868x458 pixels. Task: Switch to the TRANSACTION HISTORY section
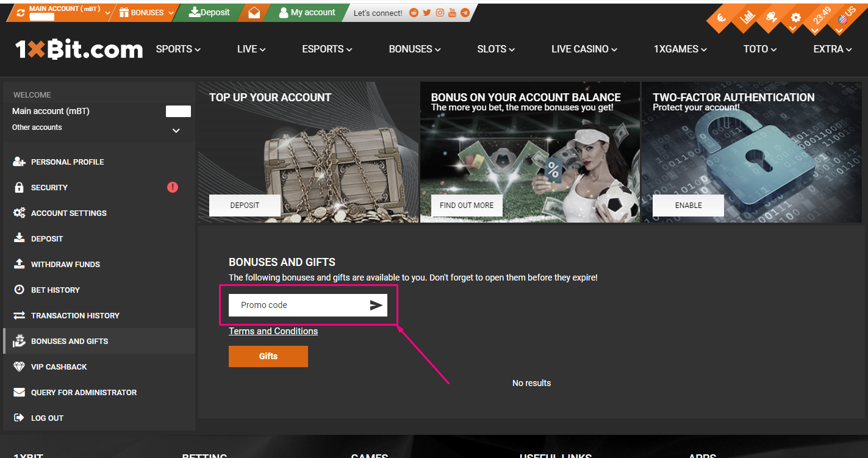[75, 315]
